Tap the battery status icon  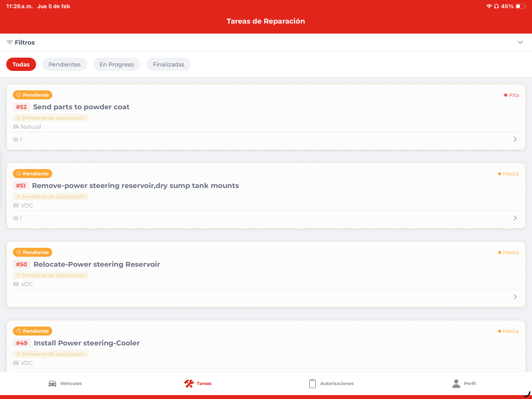click(x=521, y=6)
